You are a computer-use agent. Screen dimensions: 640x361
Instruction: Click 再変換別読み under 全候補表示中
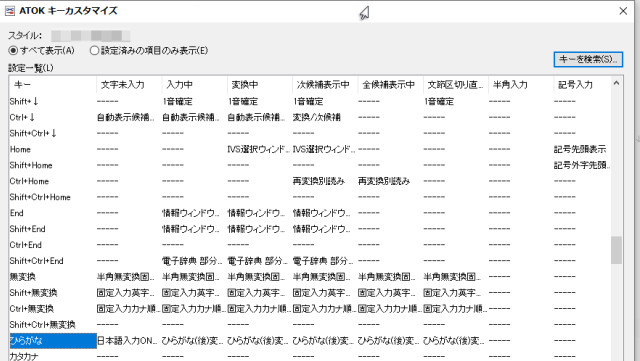(384, 181)
